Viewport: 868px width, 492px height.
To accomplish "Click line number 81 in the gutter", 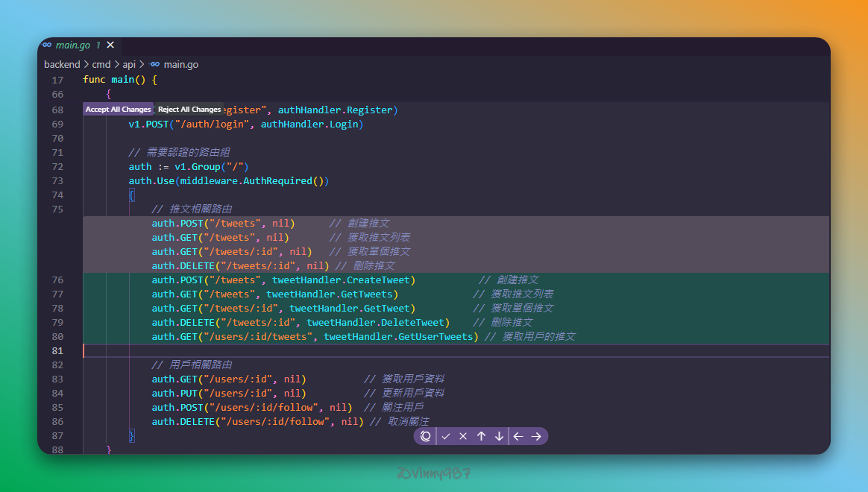I will [57, 351].
